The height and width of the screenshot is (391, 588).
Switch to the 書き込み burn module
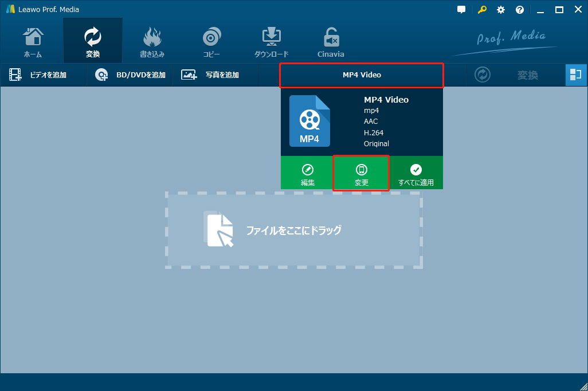[x=152, y=42]
